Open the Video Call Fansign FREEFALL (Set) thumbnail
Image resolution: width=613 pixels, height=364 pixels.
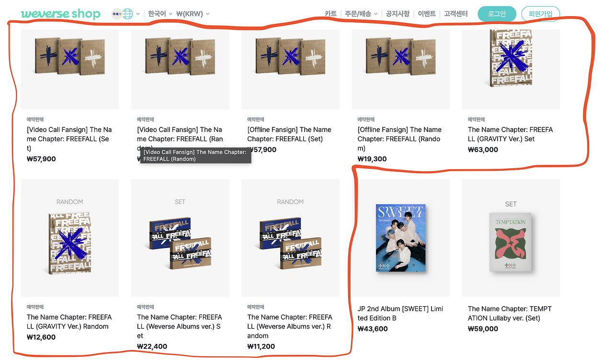click(70, 69)
